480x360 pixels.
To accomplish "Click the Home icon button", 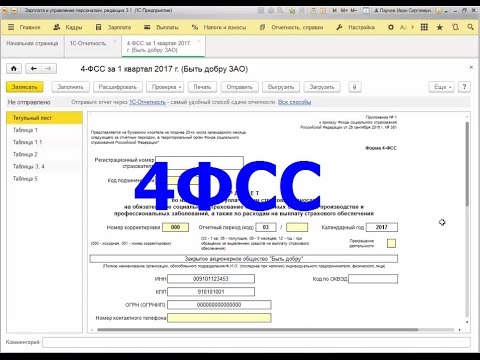I will point(14,69).
